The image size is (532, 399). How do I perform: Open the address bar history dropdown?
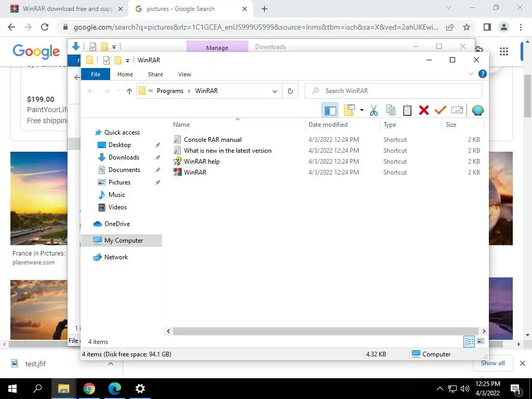click(275, 91)
